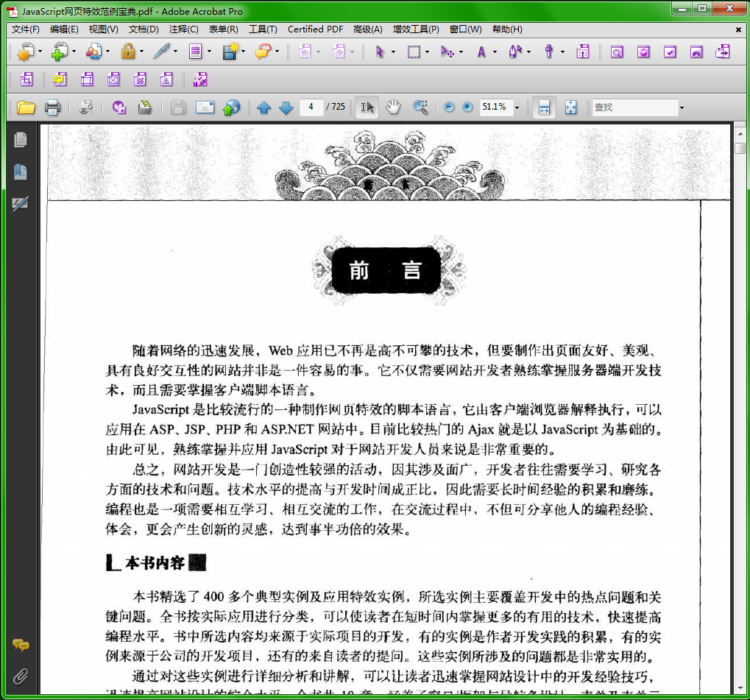
Task: Expand the Forms dropdown arrow
Action: pyautogui.click(x=209, y=52)
